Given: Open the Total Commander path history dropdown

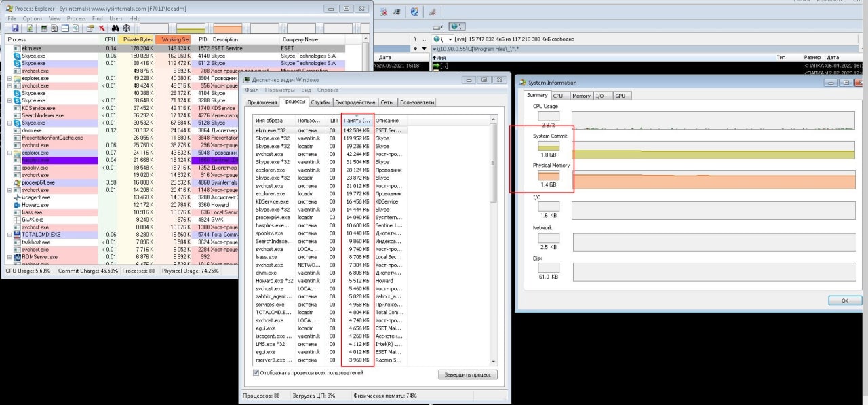Looking at the screenshot, I should (x=434, y=49).
